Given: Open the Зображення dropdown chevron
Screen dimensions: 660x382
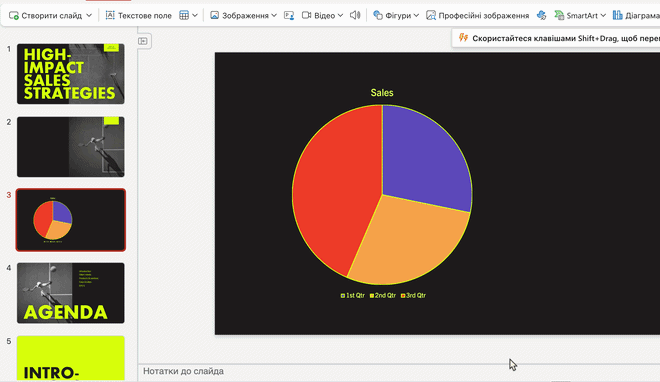Looking at the screenshot, I should (274, 16).
